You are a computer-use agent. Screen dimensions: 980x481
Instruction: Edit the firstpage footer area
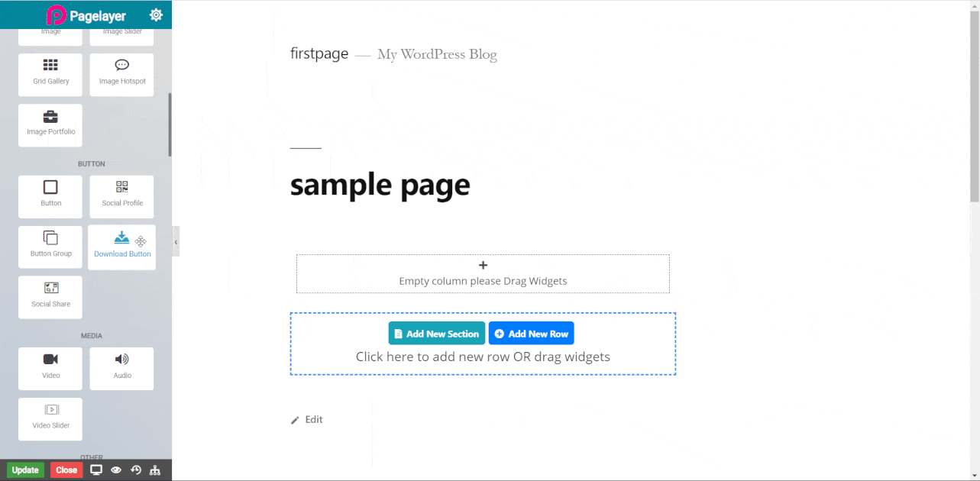pyautogui.click(x=306, y=418)
